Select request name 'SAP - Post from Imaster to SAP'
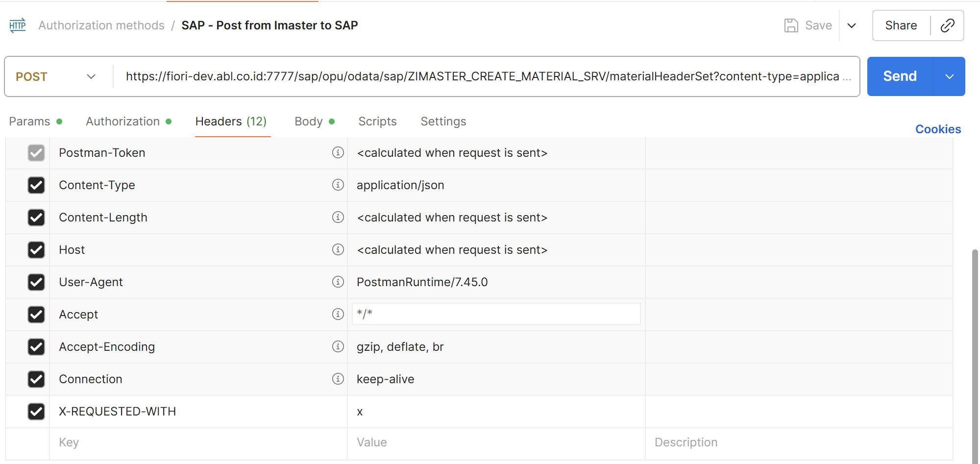980x464 pixels. 269,25
